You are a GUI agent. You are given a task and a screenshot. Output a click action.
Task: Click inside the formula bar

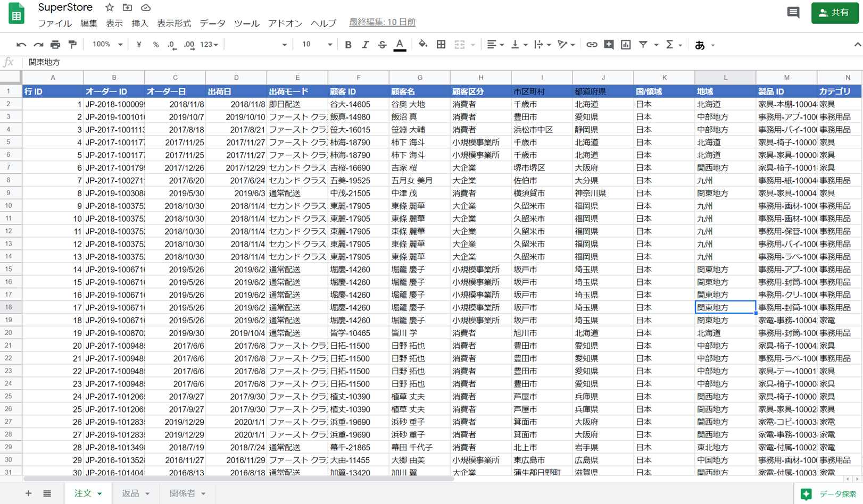pyautogui.click(x=213, y=62)
